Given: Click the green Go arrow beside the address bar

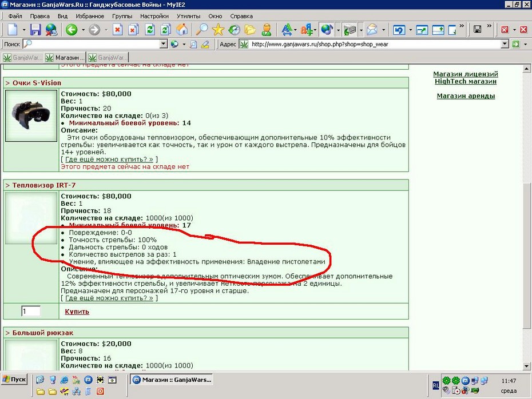Looking at the screenshot, I should [x=516, y=44].
